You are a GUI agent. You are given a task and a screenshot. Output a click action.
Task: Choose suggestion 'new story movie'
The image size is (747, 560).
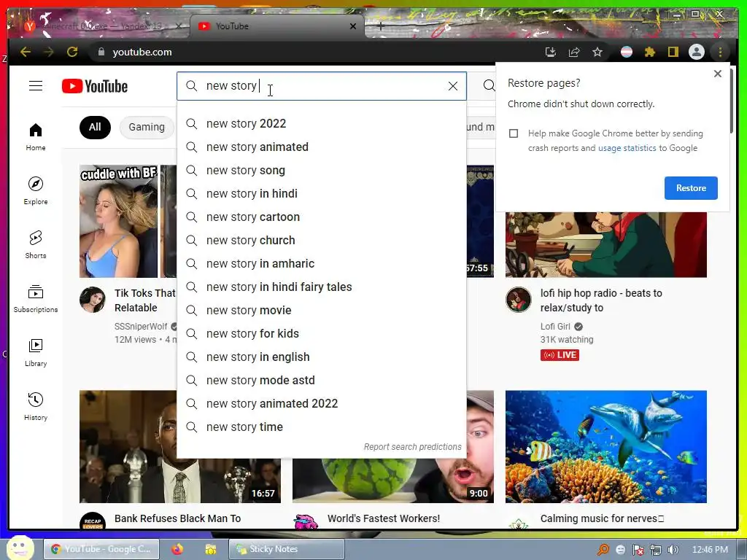click(322, 311)
